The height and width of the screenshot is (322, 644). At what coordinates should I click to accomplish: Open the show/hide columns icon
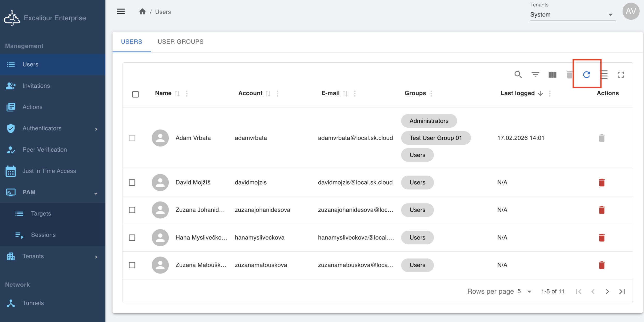click(552, 75)
